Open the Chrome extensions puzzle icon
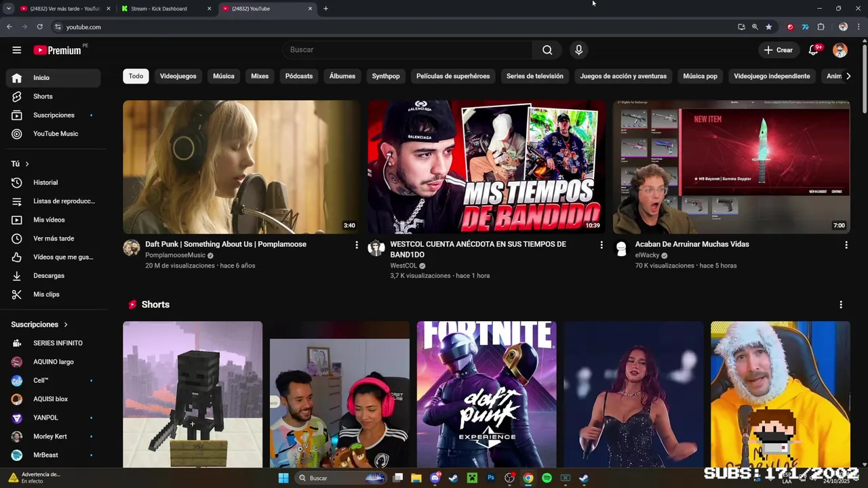 click(x=821, y=27)
